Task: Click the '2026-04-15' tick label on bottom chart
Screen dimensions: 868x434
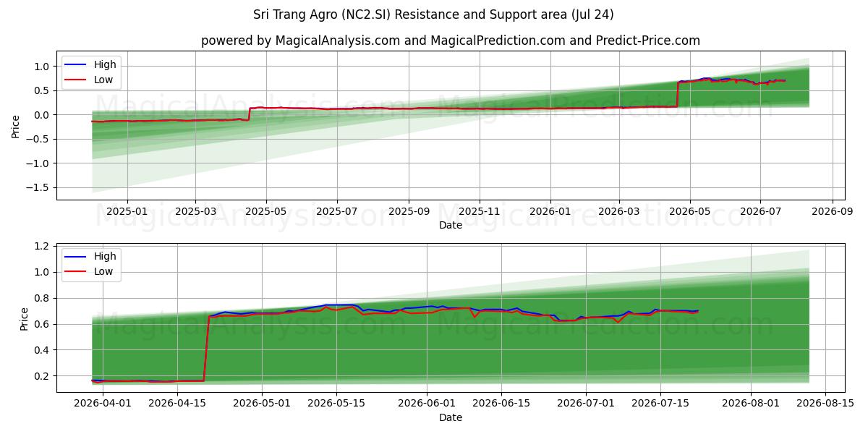Action: coord(176,403)
